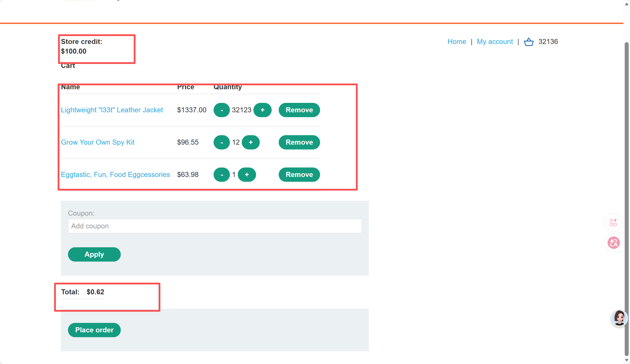Open the pink grid sparkle widget icon
The width and height of the screenshot is (630, 364).
(613, 222)
